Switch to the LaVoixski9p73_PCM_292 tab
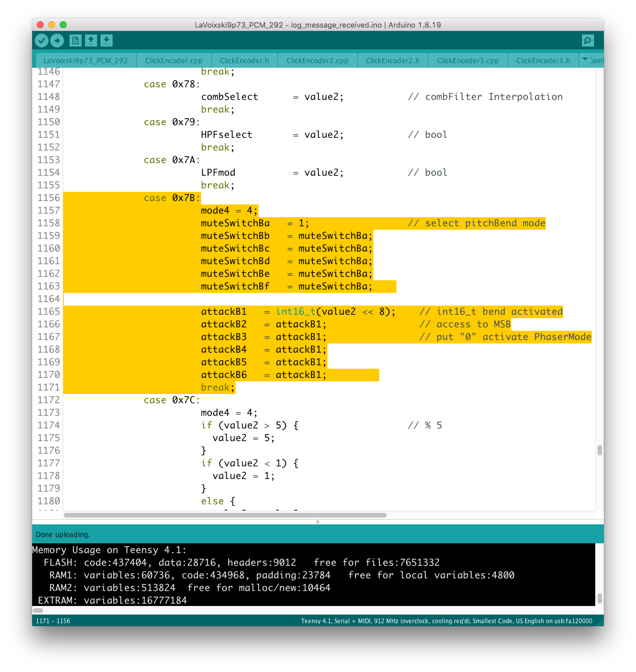Screen dimensions: 636x672 click(x=86, y=60)
